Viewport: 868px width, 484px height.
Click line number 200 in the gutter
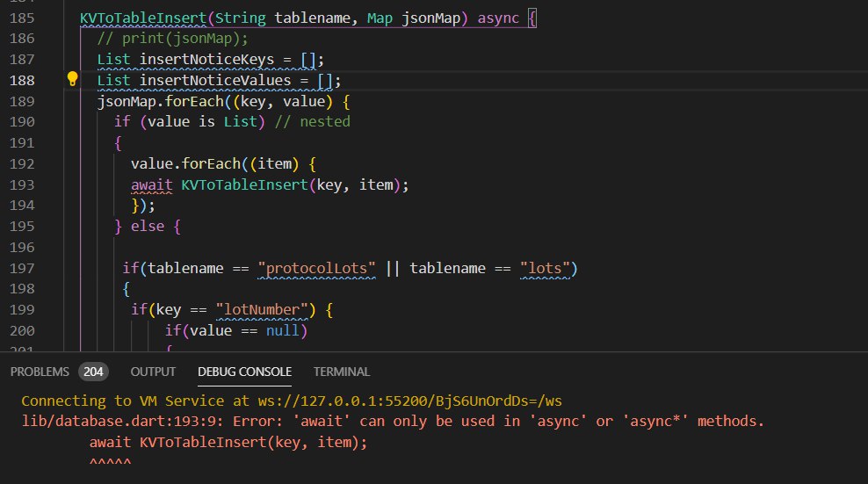click(x=22, y=331)
